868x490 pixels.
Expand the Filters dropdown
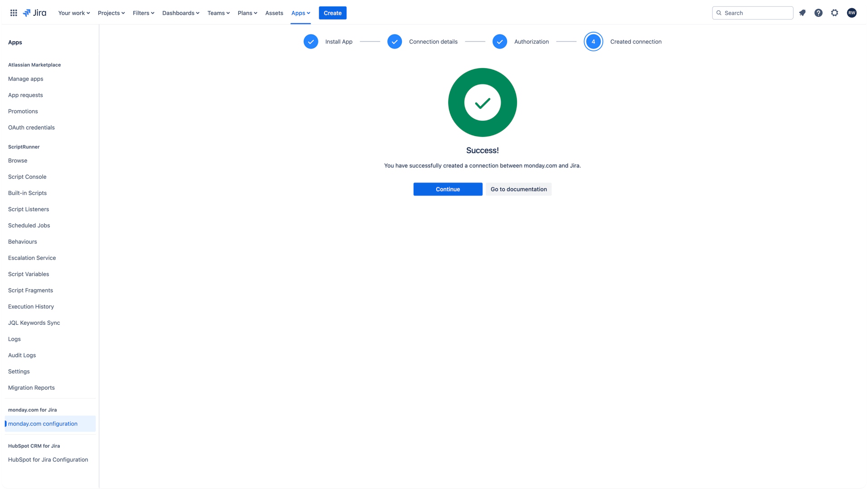tap(143, 13)
